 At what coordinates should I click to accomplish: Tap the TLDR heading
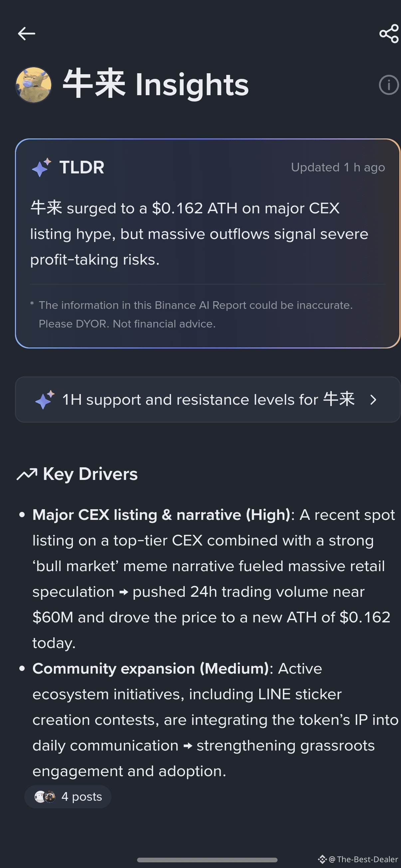82,167
